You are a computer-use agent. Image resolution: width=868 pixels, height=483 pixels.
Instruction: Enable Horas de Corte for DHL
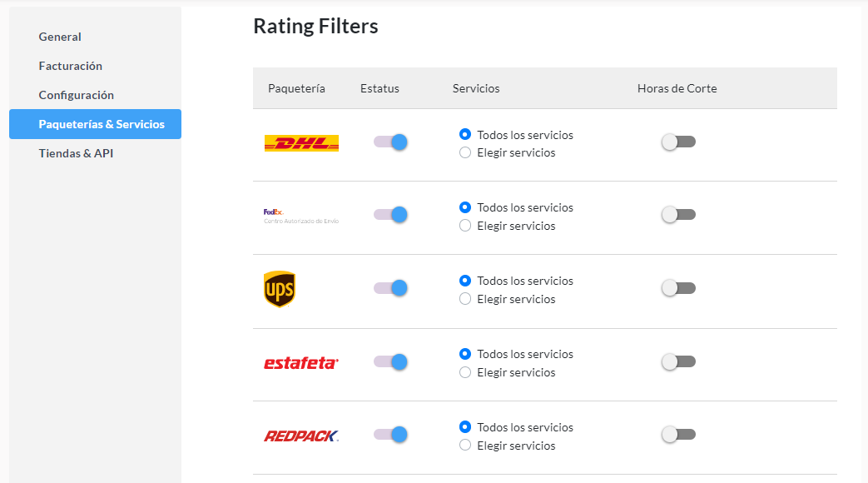tap(678, 142)
